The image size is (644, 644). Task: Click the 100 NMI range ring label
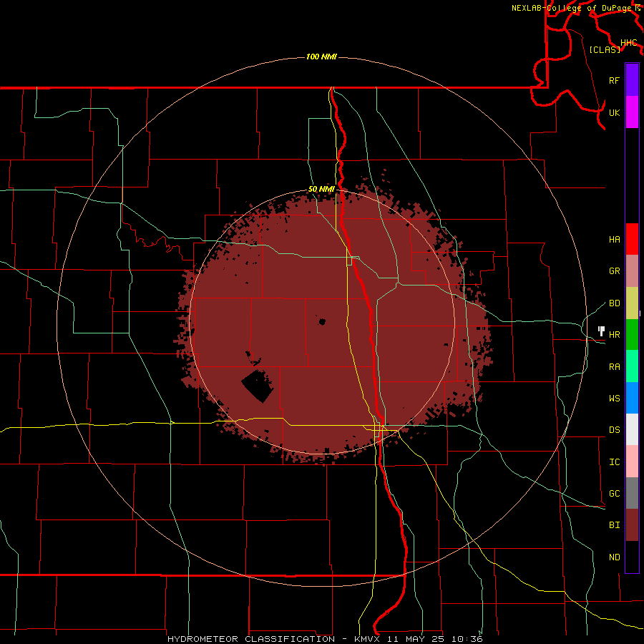pyautogui.click(x=321, y=57)
